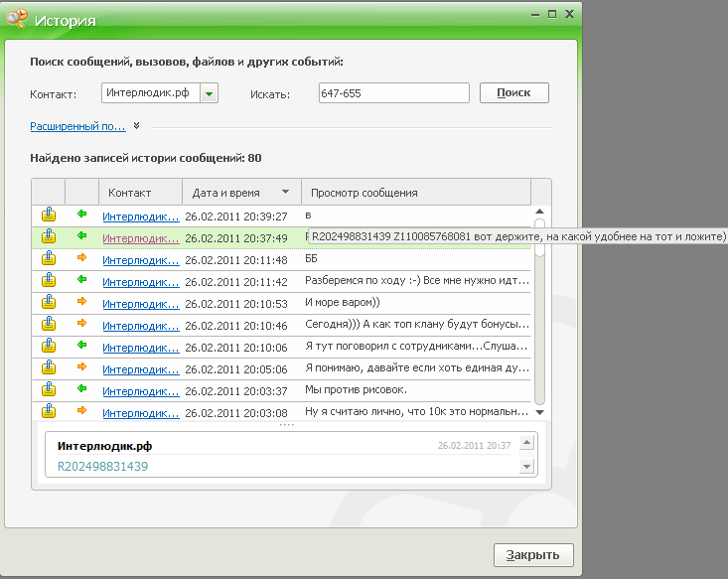
Task: Open Интерлюдик contact link at 20:37:49
Action: 141,238
